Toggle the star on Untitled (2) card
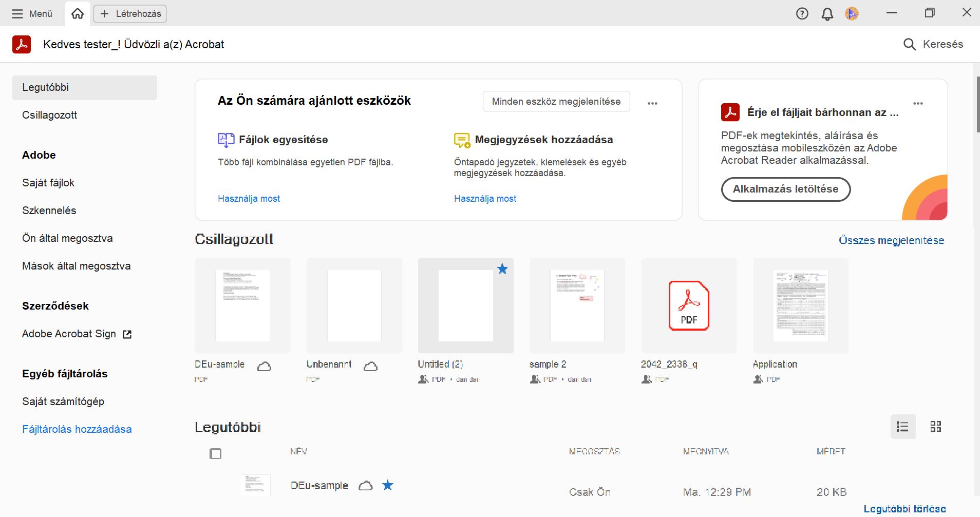The width and height of the screenshot is (980, 517). (502, 269)
